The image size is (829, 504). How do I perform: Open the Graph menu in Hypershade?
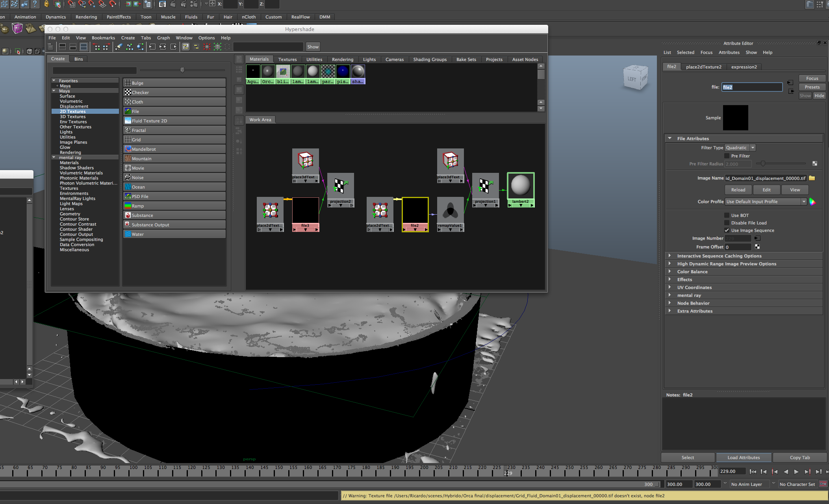click(x=163, y=38)
